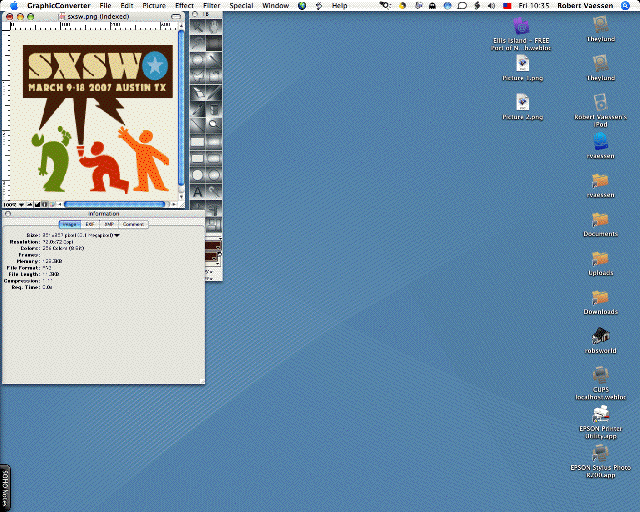This screenshot has height=512, width=640.
Task: Open the flag input source menu
Action: pyautogui.click(x=507, y=5)
